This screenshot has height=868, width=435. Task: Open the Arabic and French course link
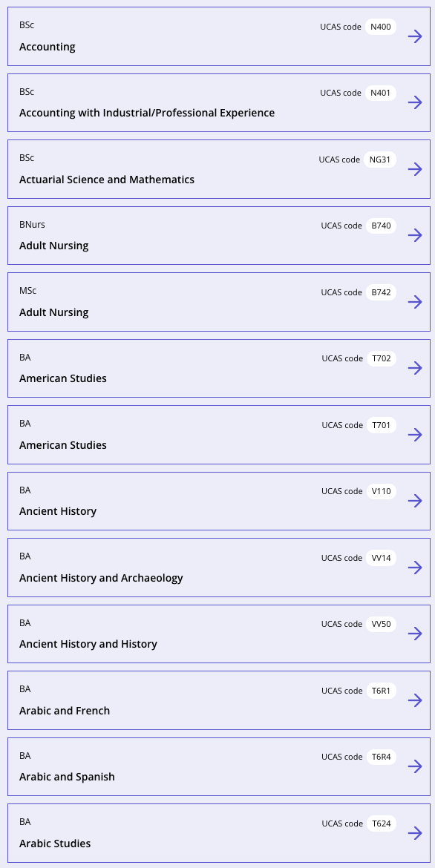pyautogui.click(x=65, y=711)
